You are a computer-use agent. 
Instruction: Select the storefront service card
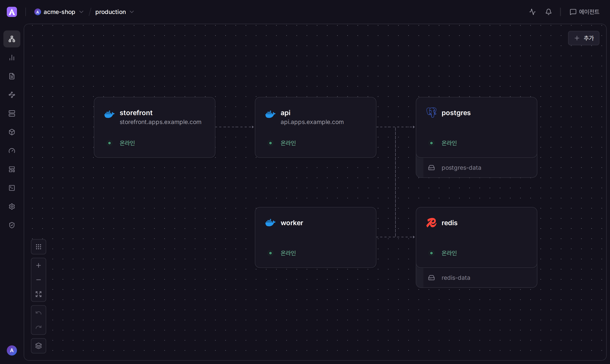(155, 127)
